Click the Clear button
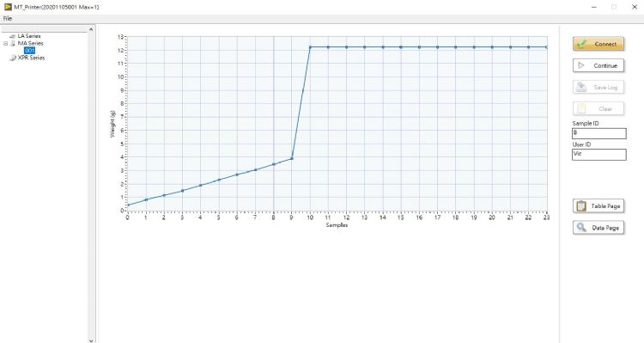644x343 pixels. 598,108
